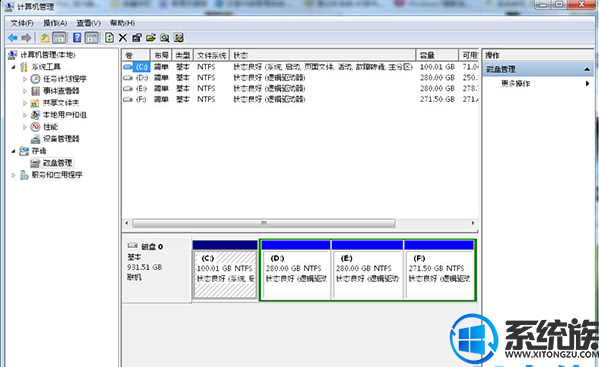Click the 共享文件夹 icon in tree
Viewport: 599px width, 367px height.
click(x=35, y=103)
